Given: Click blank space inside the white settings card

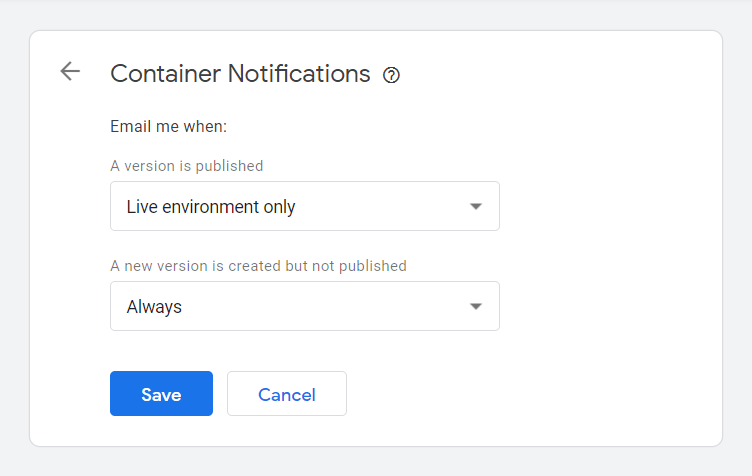Looking at the screenshot, I should 609,240.
